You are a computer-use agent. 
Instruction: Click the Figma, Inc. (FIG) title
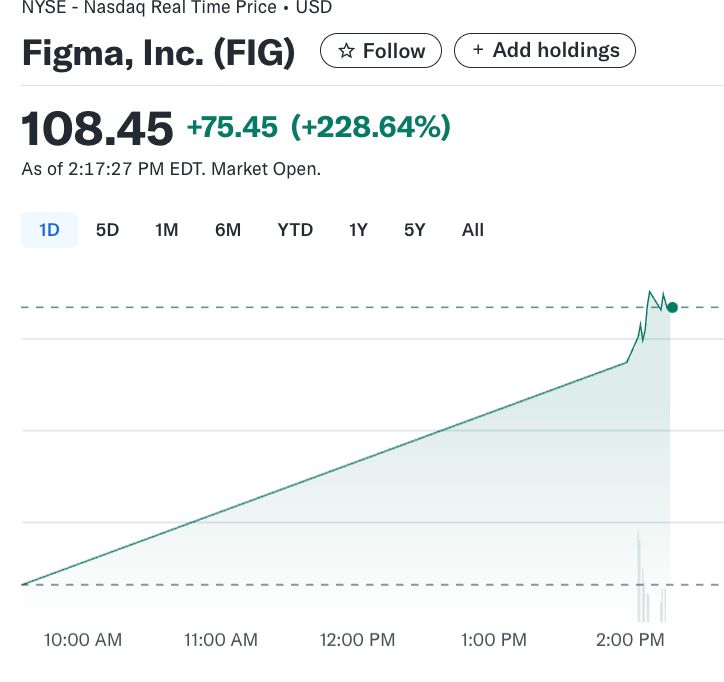[158, 52]
